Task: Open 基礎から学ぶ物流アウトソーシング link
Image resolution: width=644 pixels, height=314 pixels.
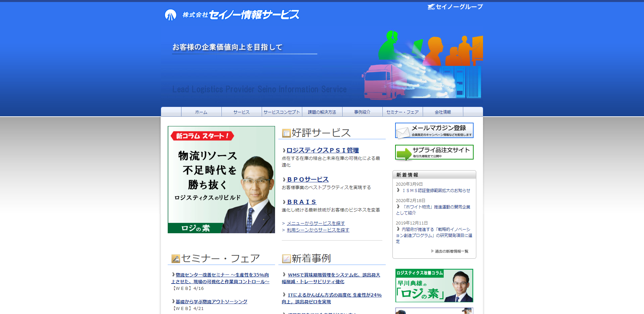Action: pyautogui.click(x=211, y=302)
